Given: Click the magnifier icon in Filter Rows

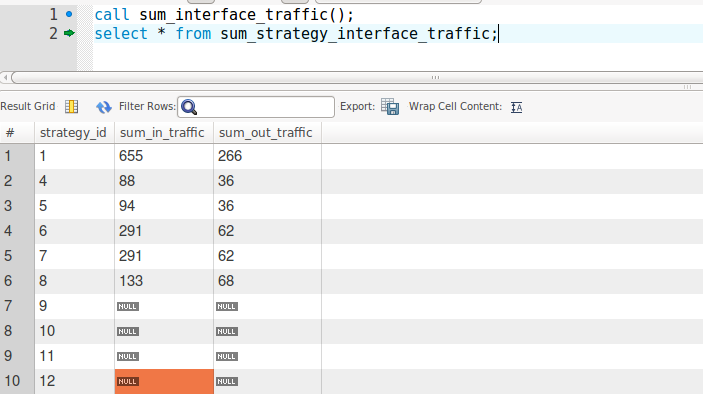Looking at the screenshot, I should click(x=189, y=107).
